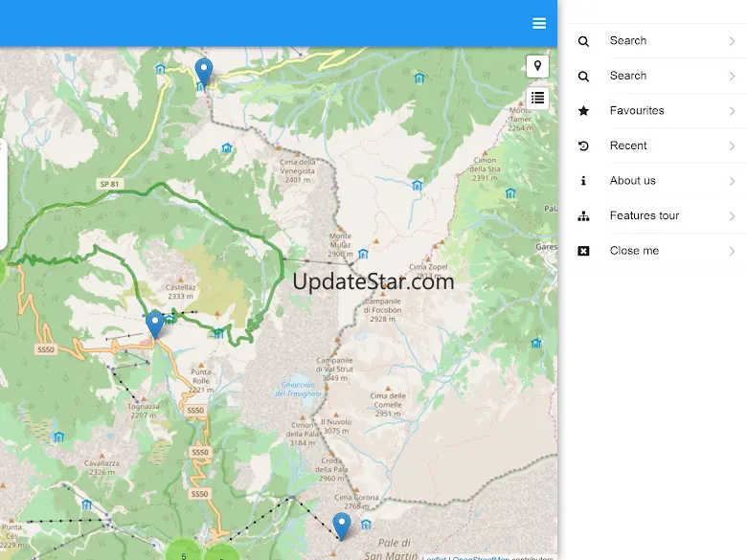This screenshot has width=747, height=560.
Task: Open the list view button on map
Action: click(x=537, y=98)
